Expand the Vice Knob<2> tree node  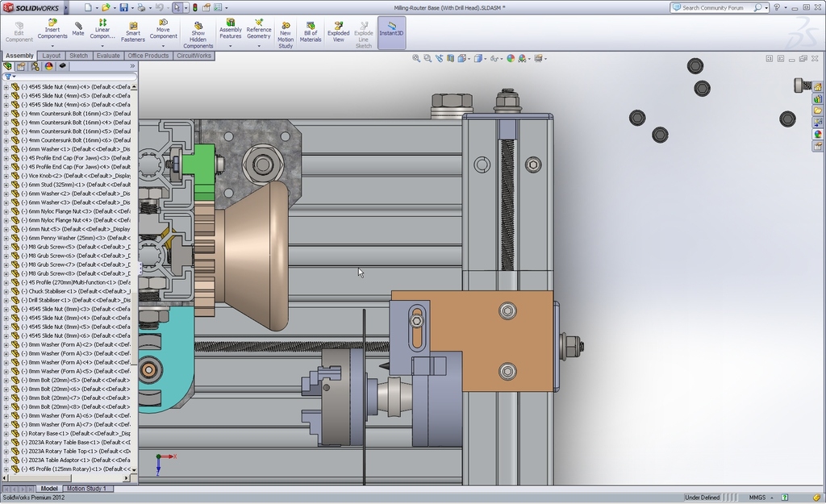click(6, 176)
